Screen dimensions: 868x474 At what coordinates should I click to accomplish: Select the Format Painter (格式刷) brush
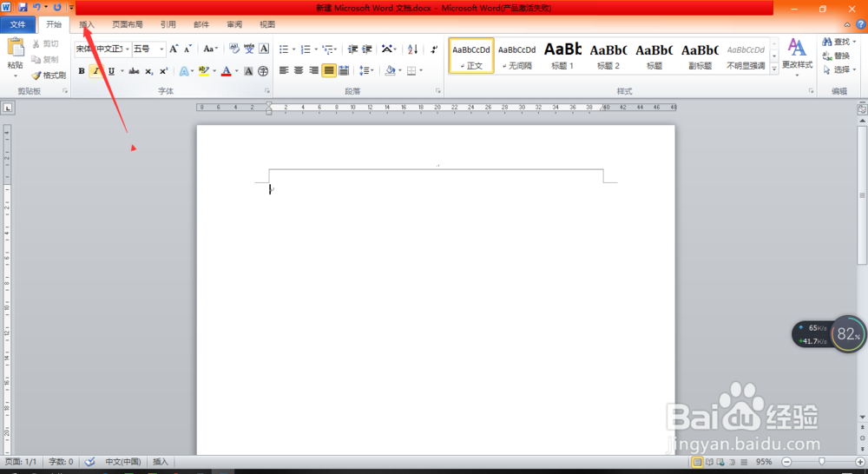click(x=49, y=75)
